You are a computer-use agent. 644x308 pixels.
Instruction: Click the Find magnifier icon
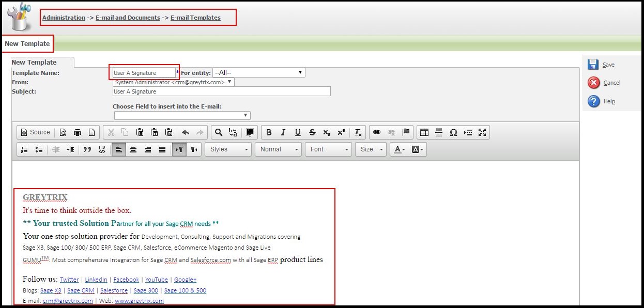tap(219, 132)
